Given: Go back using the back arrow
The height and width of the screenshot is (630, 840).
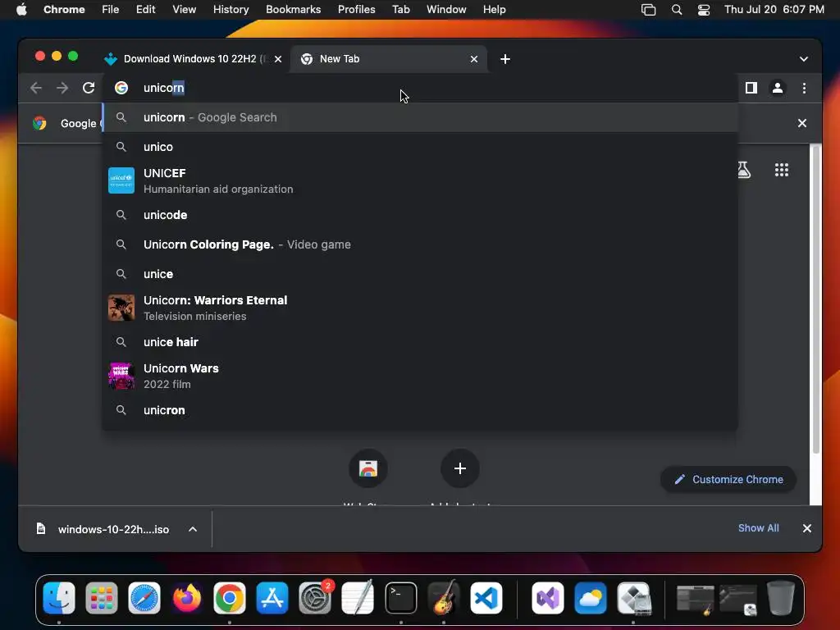Looking at the screenshot, I should [36, 88].
